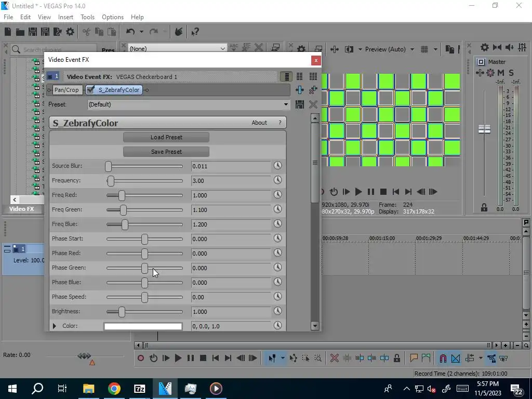Click Copy Snapshot to Clipboard icon

(450, 49)
